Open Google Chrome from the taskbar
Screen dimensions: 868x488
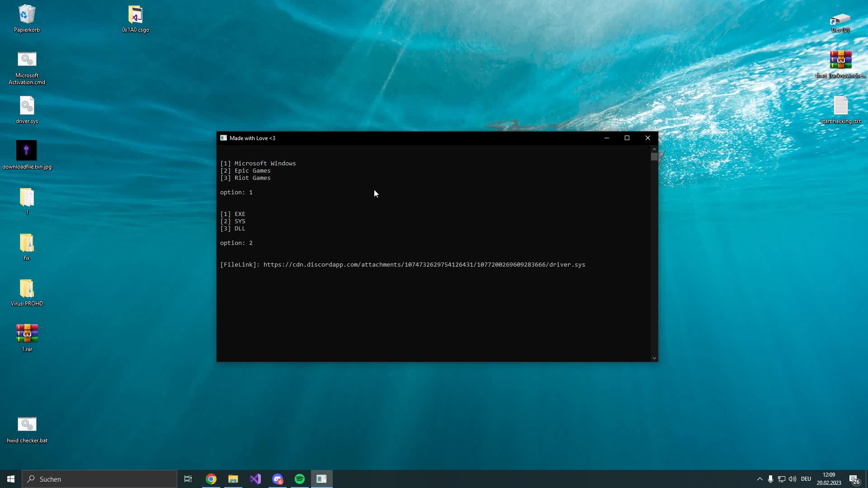click(211, 479)
